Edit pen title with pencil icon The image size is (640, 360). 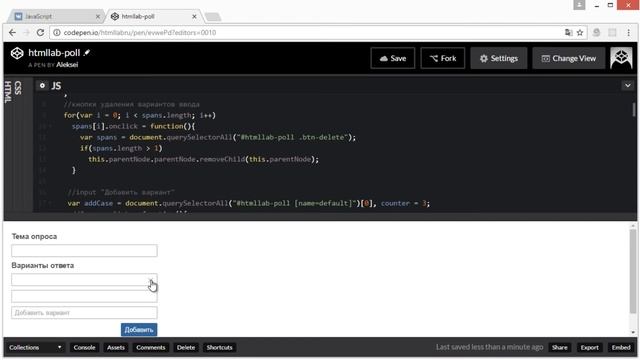click(x=87, y=53)
